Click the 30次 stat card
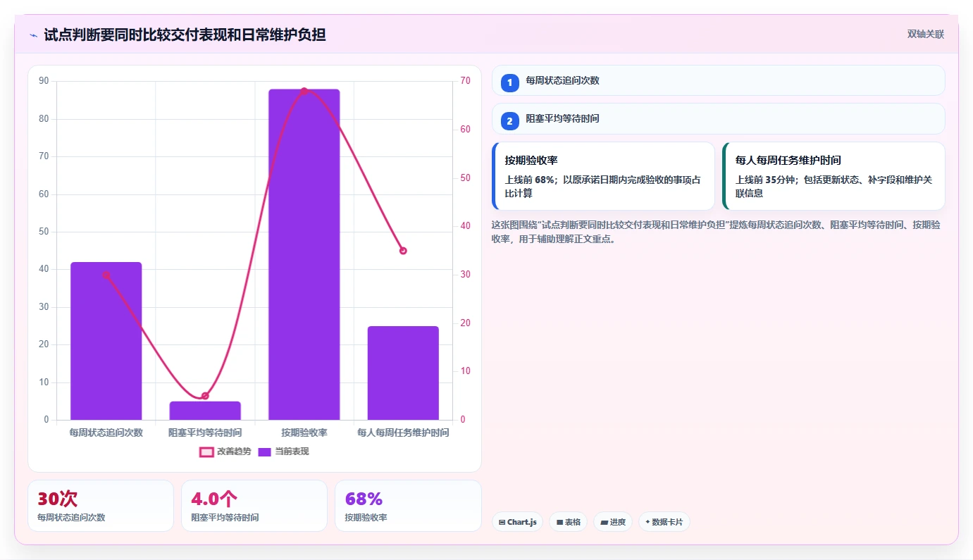 pyautogui.click(x=101, y=506)
